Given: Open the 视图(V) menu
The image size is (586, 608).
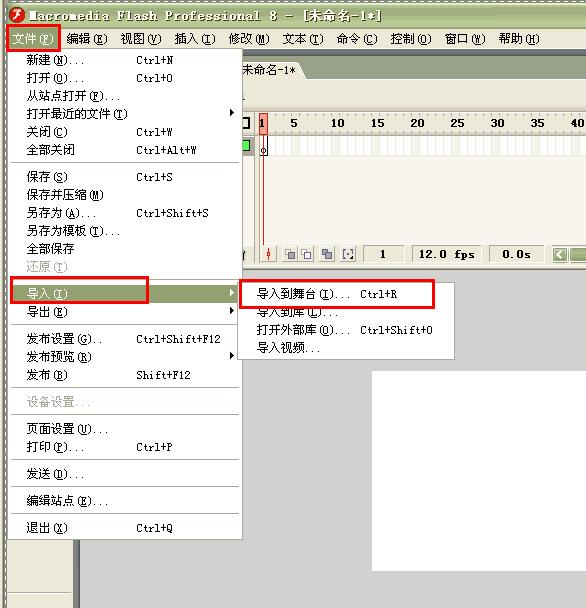Looking at the screenshot, I should (141, 39).
